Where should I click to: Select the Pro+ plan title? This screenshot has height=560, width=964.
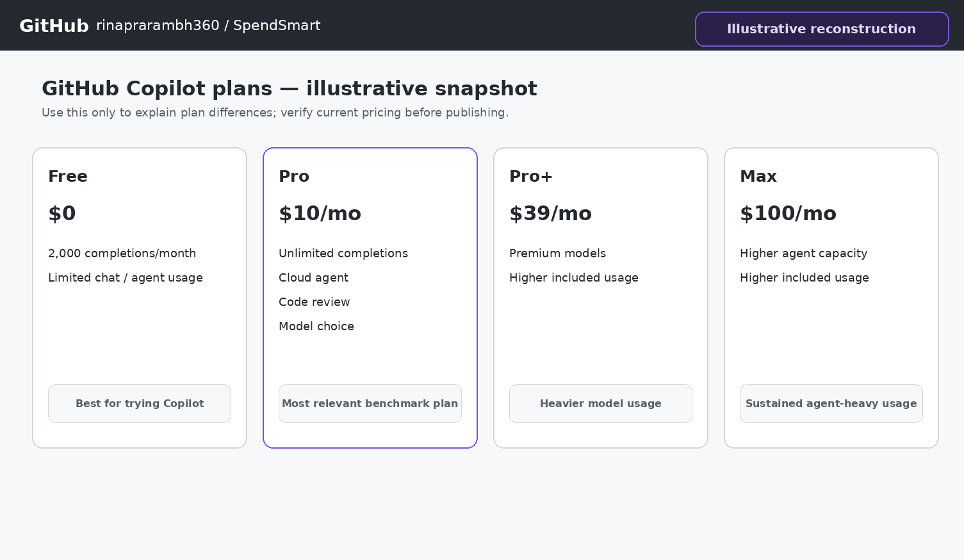click(531, 176)
